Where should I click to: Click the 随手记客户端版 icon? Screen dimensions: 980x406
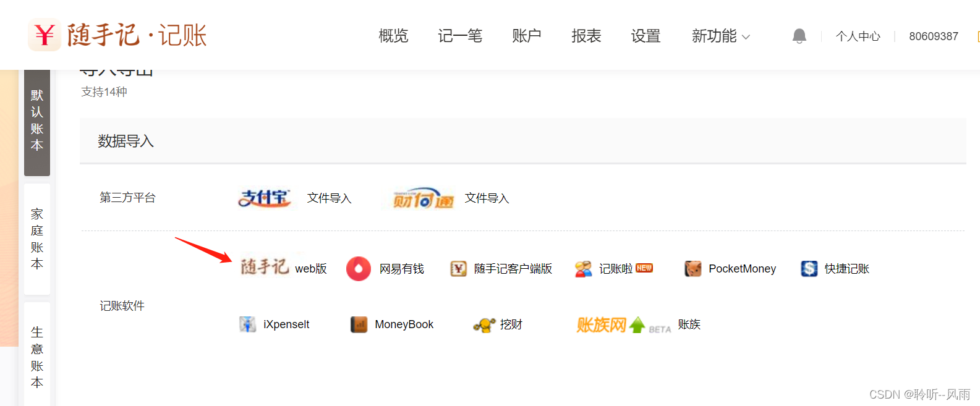(458, 269)
